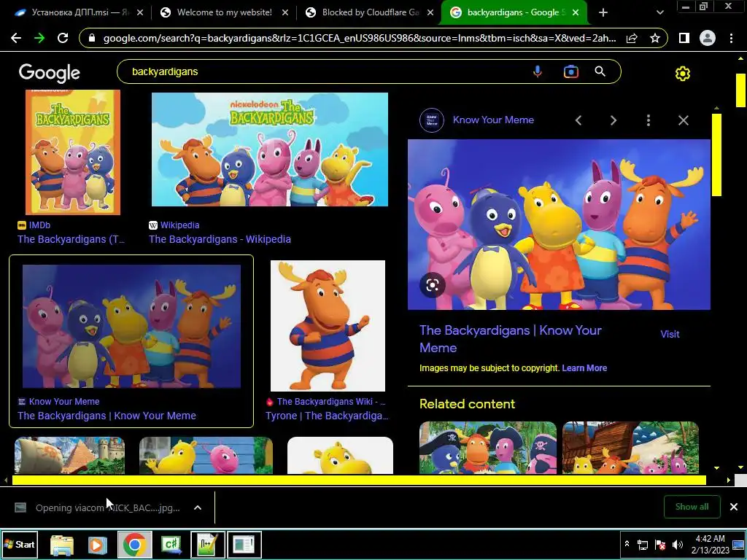Open the Know Your Meme source icon
747x560 pixels.
point(432,120)
